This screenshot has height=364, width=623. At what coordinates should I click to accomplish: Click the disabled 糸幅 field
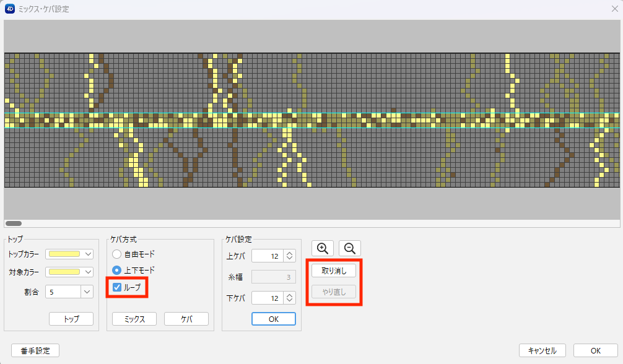coord(274,277)
